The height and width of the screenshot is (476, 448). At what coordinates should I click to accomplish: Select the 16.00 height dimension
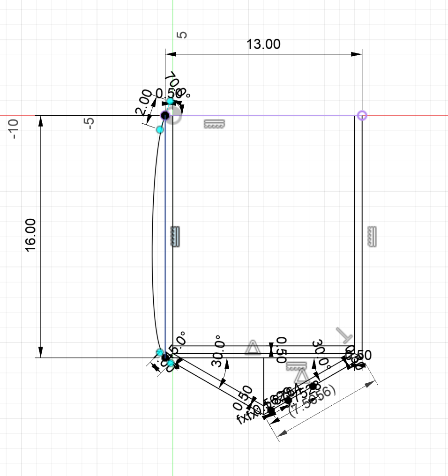(x=30, y=235)
